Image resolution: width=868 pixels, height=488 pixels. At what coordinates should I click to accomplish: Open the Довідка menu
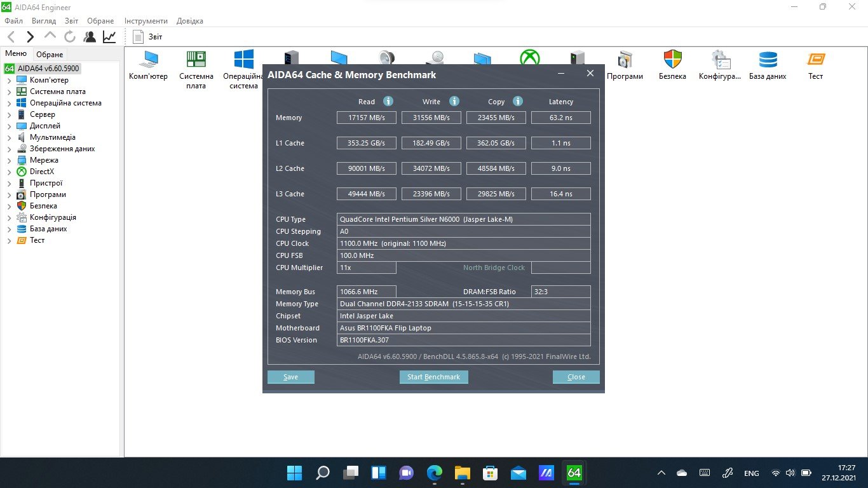[x=190, y=21]
